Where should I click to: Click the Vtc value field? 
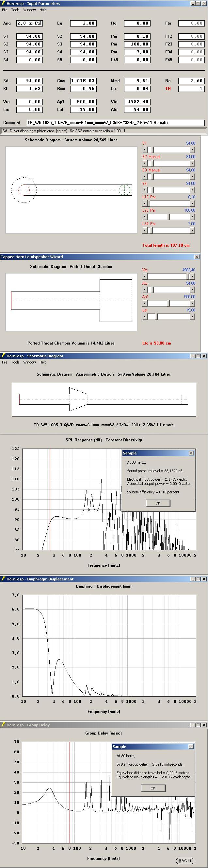(137, 101)
